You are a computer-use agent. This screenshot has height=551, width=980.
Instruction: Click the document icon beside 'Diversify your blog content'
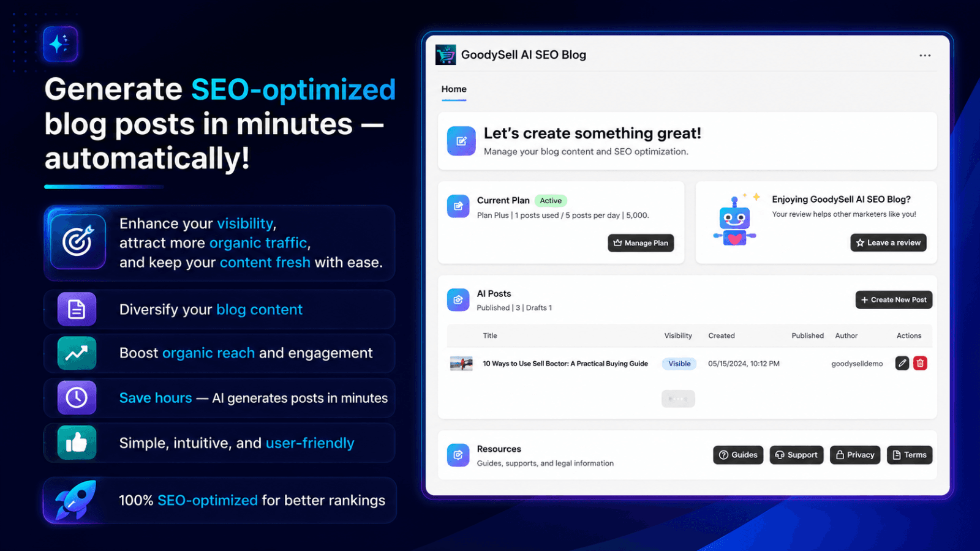coord(77,309)
